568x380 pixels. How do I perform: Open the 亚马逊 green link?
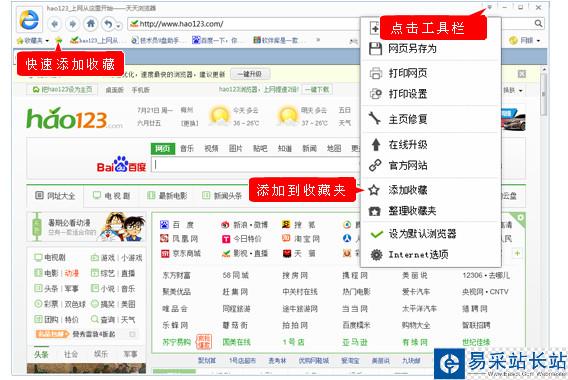[x=355, y=342]
